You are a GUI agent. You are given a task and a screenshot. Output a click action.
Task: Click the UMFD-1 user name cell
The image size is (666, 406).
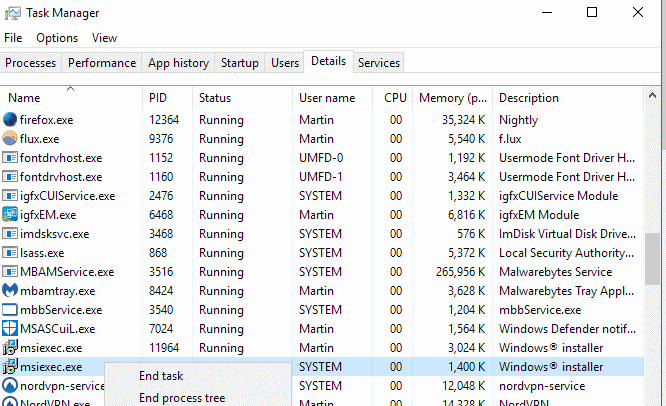(321, 177)
